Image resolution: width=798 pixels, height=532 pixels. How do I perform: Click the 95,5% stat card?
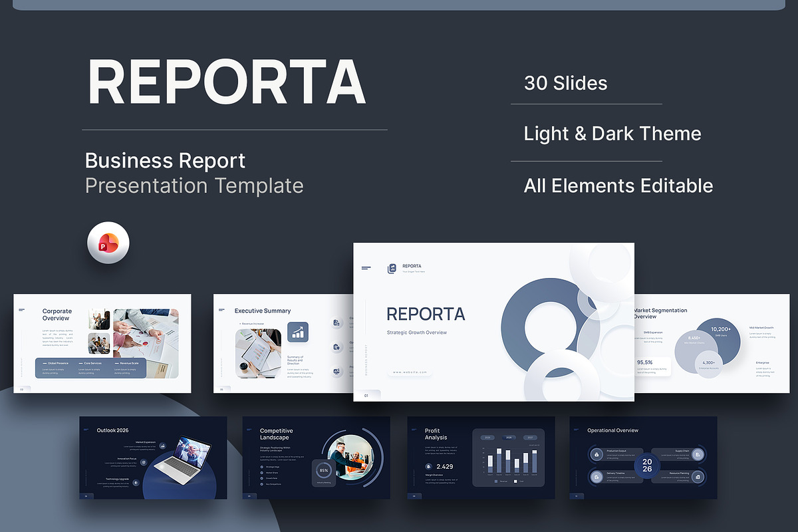(x=652, y=367)
